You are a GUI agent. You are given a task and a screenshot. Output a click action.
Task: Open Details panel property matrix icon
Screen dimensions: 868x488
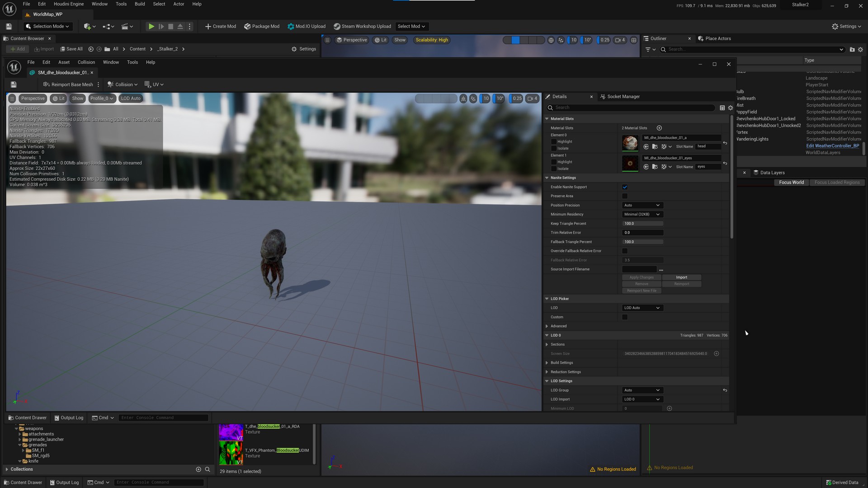coord(722,108)
